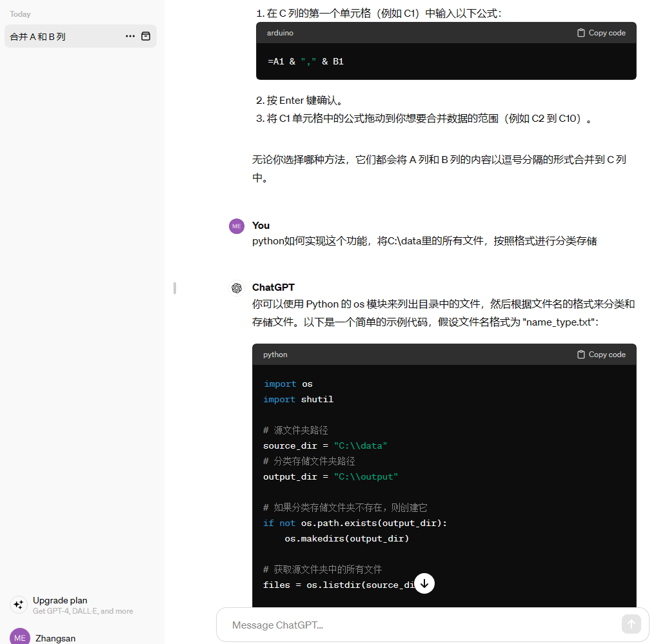Open the "Upgrade plan" link
Viewport: 665px width, 644px height.
point(60,600)
